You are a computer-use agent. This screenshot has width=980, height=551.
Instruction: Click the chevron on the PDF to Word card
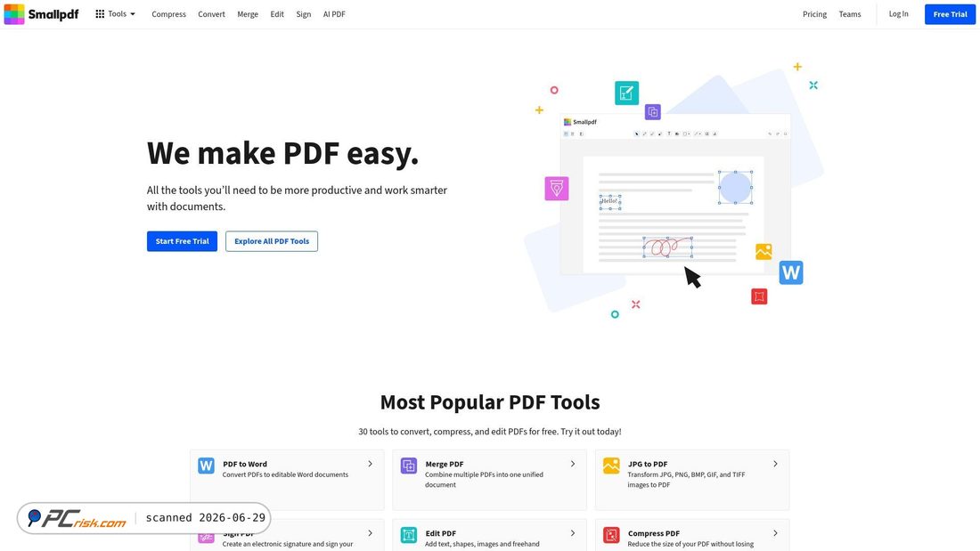[x=370, y=464]
